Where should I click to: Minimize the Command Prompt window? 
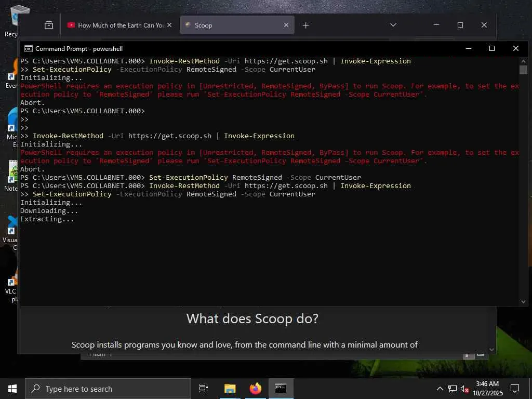tap(469, 48)
